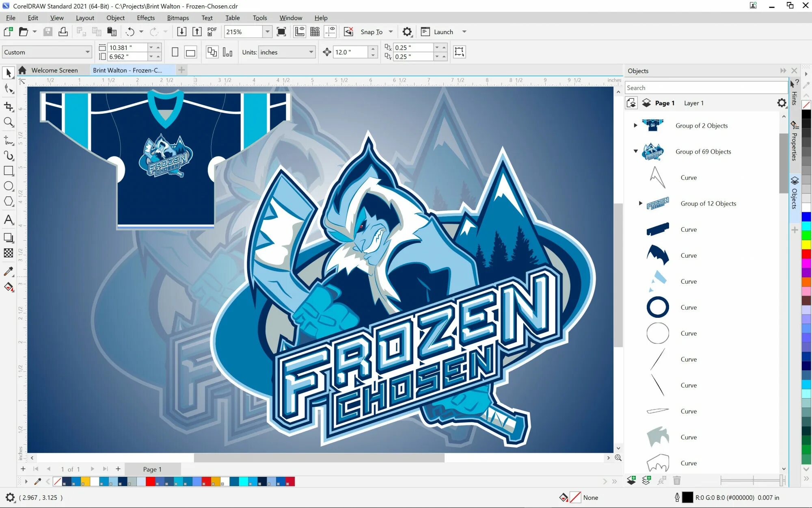Click the Publish to PDF icon
Image resolution: width=812 pixels, height=508 pixels.
212,32
